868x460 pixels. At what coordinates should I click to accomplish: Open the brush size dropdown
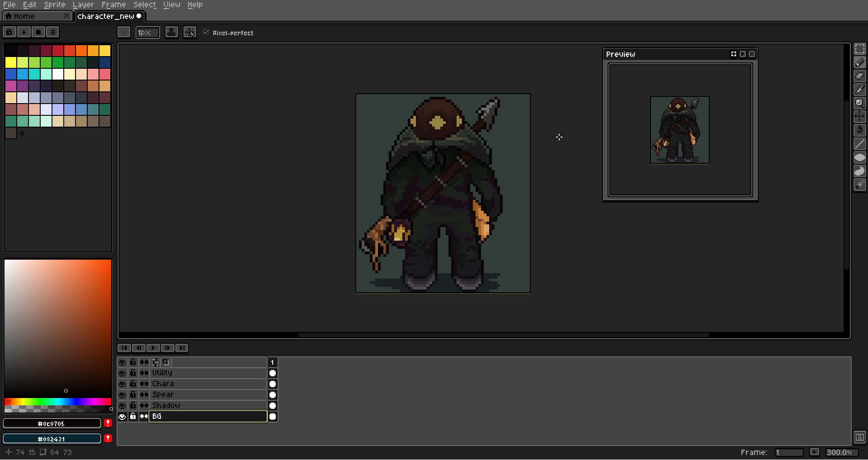click(147, 32)
